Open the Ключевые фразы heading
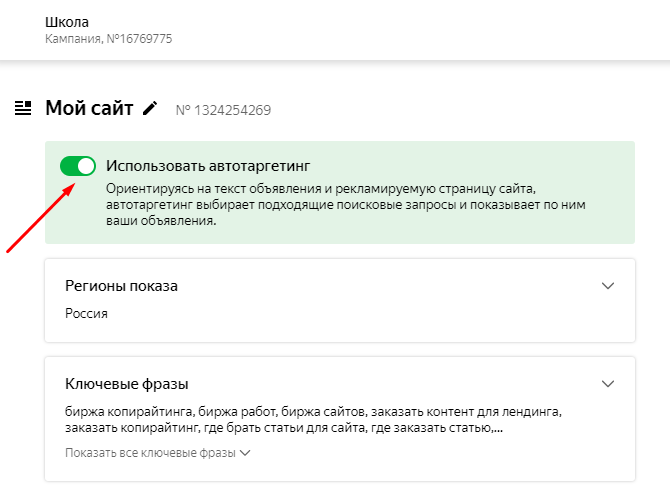 click(x=126, y=384)
